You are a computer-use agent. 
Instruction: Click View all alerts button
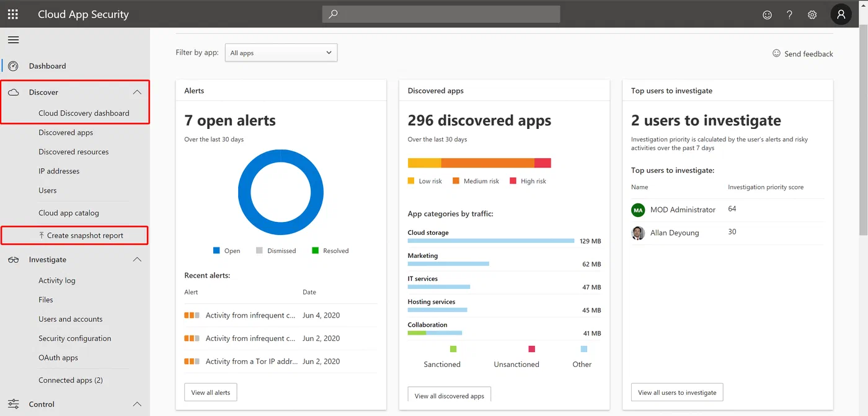[211, 392]
